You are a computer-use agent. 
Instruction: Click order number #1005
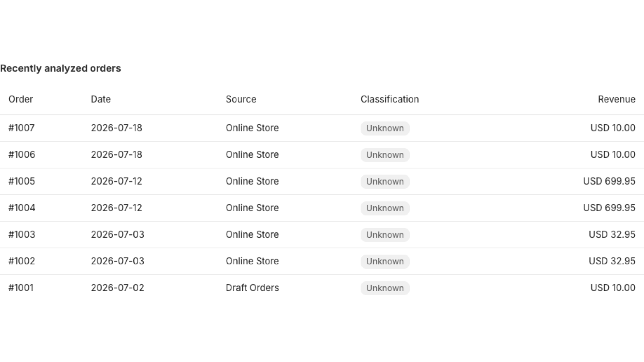(x=22, y=181)
